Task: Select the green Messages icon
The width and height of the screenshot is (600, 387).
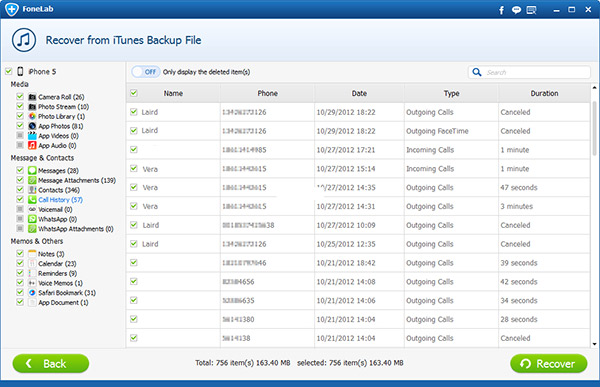Action: 32,170
